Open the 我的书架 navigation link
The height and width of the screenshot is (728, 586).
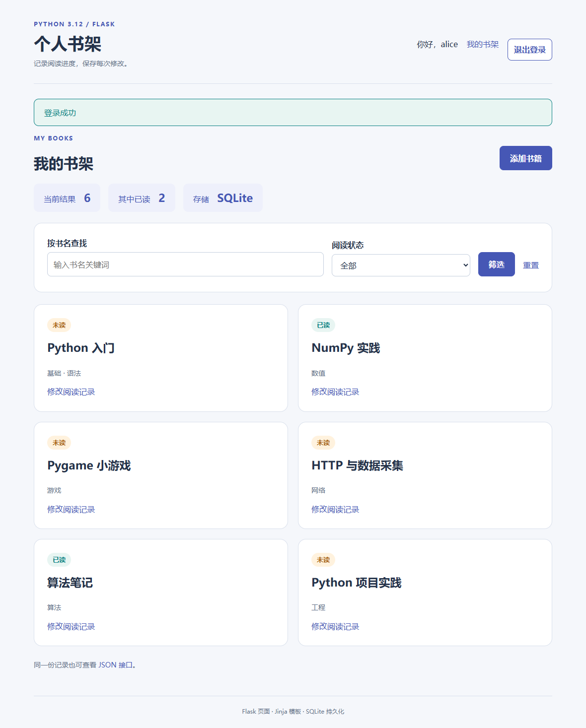[482, 45]
